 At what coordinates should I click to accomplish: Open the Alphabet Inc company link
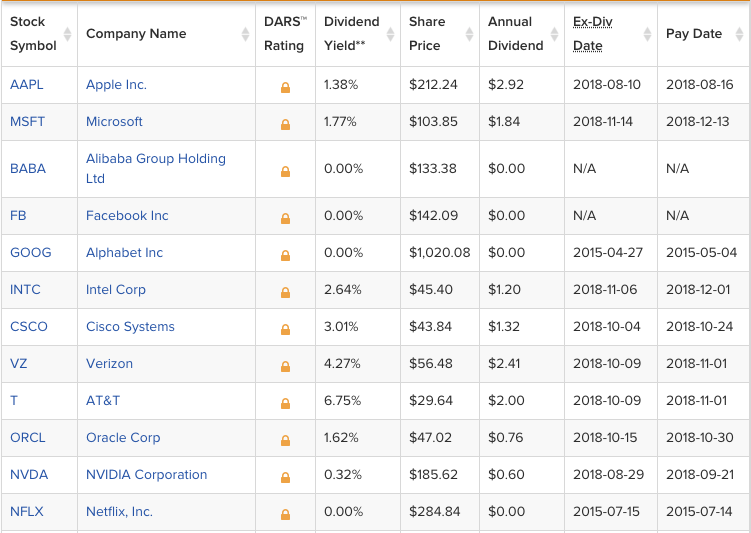tap(125, 252)
